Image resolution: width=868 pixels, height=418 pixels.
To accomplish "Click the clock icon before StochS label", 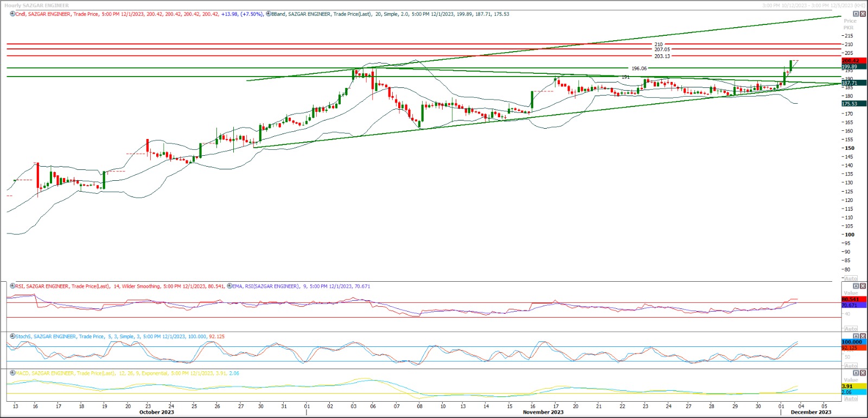I will click(12, 337).
